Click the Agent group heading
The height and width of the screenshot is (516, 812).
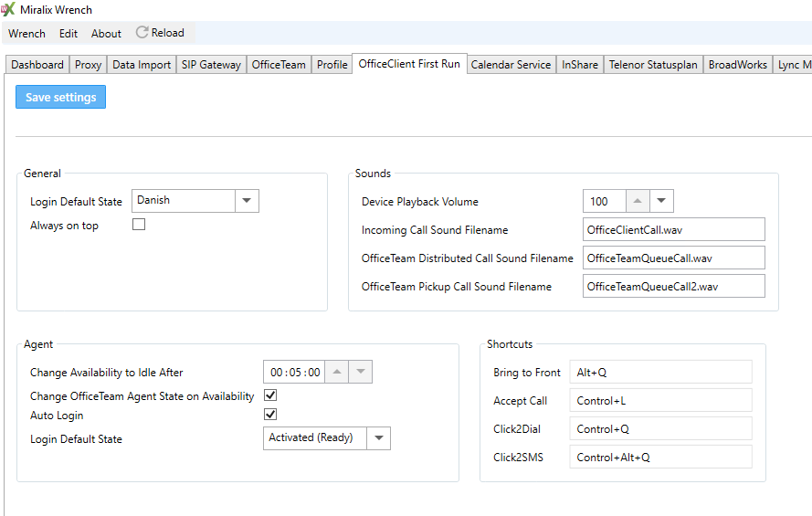pos(38,344)
